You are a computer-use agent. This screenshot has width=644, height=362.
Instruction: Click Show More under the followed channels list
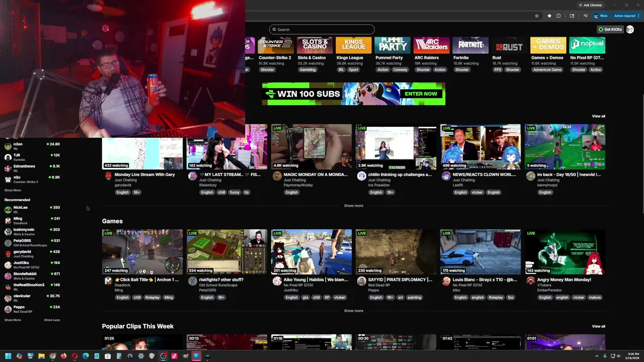click(13, 191)
